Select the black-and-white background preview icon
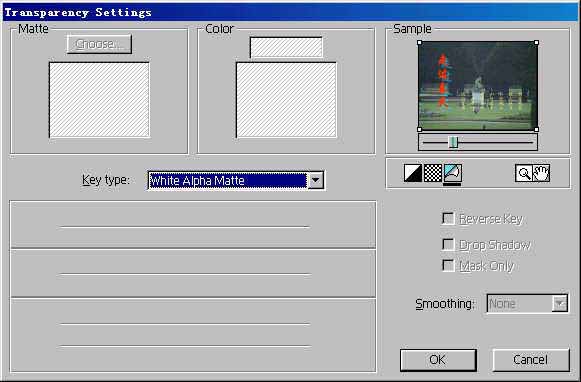Viewport: 581px width, 382px height. (x=413, y=173)
